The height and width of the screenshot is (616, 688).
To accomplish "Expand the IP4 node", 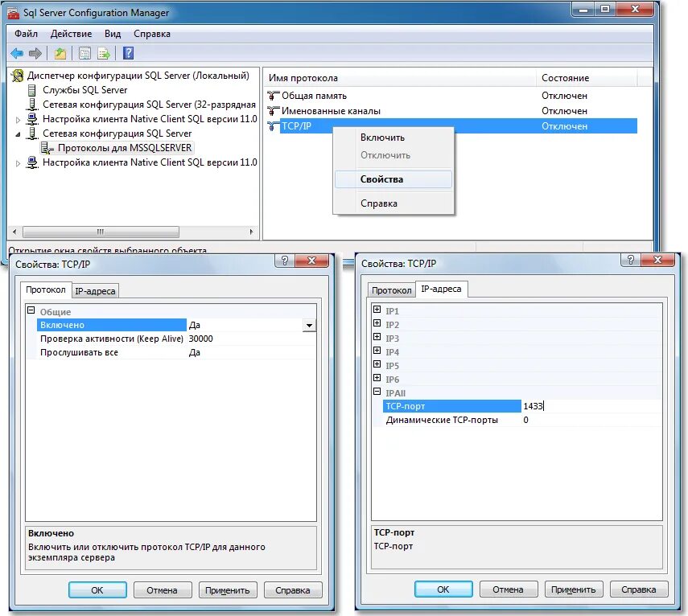I will 377,351.
